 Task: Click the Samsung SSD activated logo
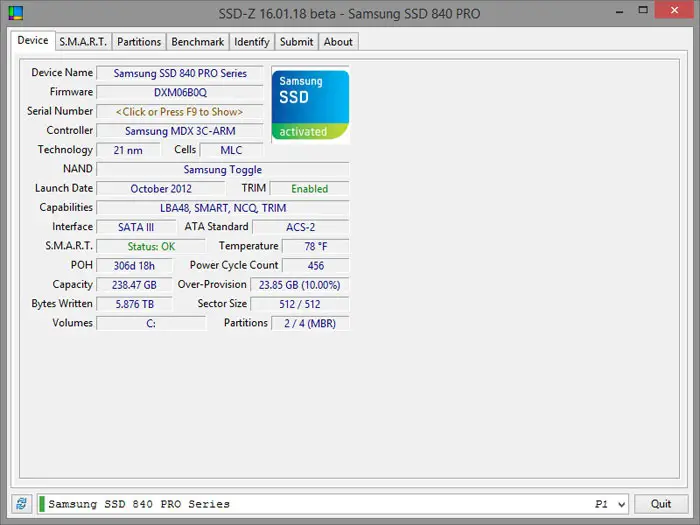point(310,104)
